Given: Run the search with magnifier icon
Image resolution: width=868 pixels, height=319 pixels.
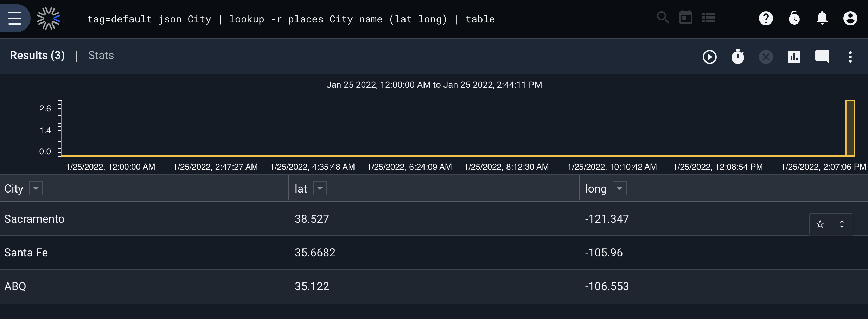Looking at the screenshot, I should (663, 17).
